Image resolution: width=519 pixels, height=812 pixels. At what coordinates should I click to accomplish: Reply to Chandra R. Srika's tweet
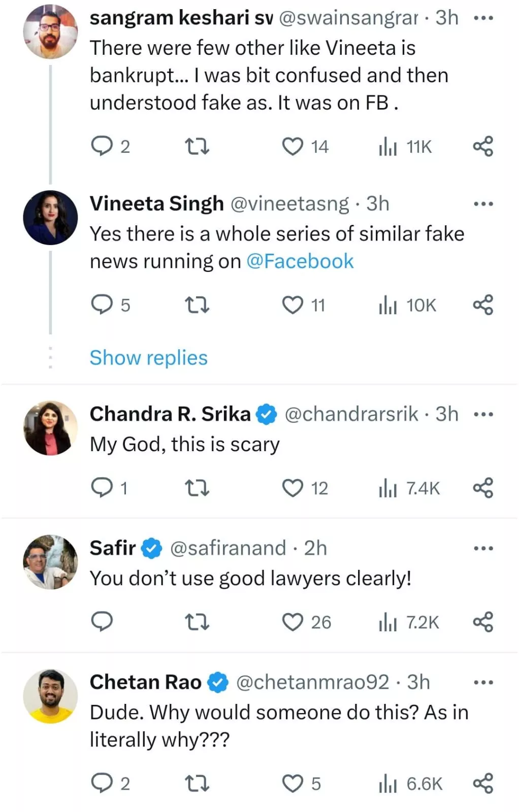pyautogui.click(x=102, y=488)
